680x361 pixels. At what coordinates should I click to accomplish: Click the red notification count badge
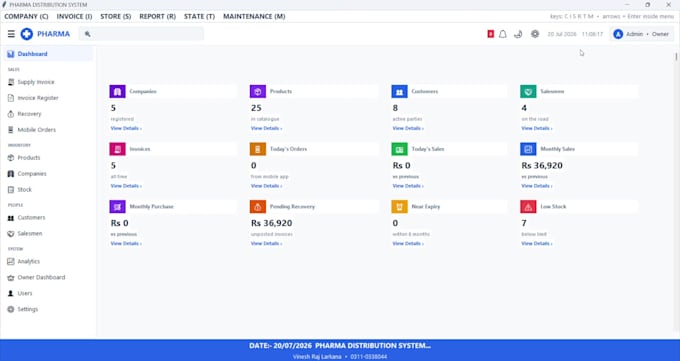[490, 34]
